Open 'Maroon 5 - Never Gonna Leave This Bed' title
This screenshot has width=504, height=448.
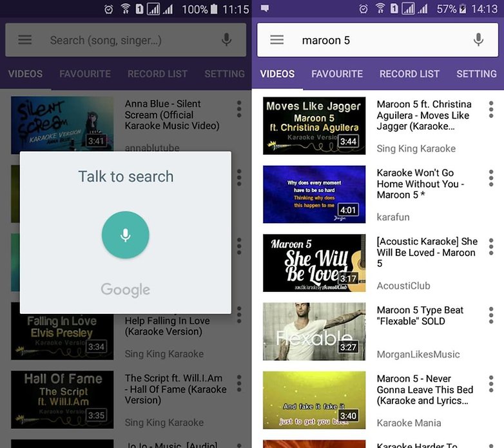(x=425, y=389)
